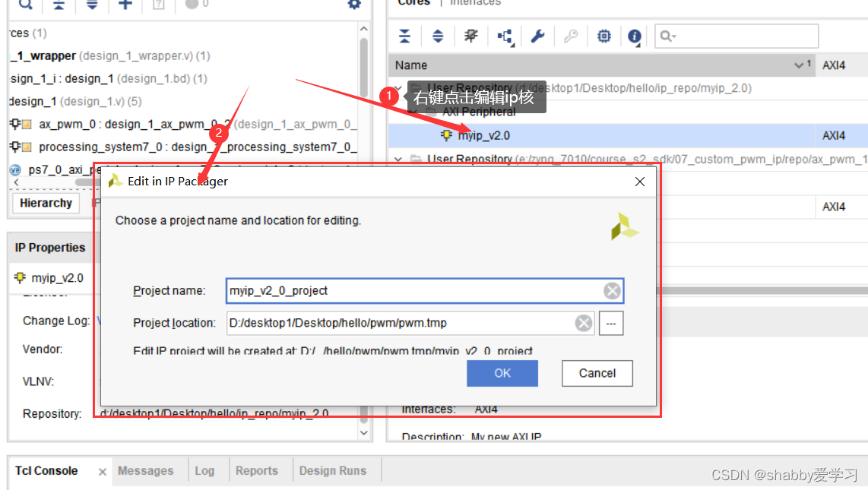Click myip_v2.0 in IP Properties

point(57,277)
